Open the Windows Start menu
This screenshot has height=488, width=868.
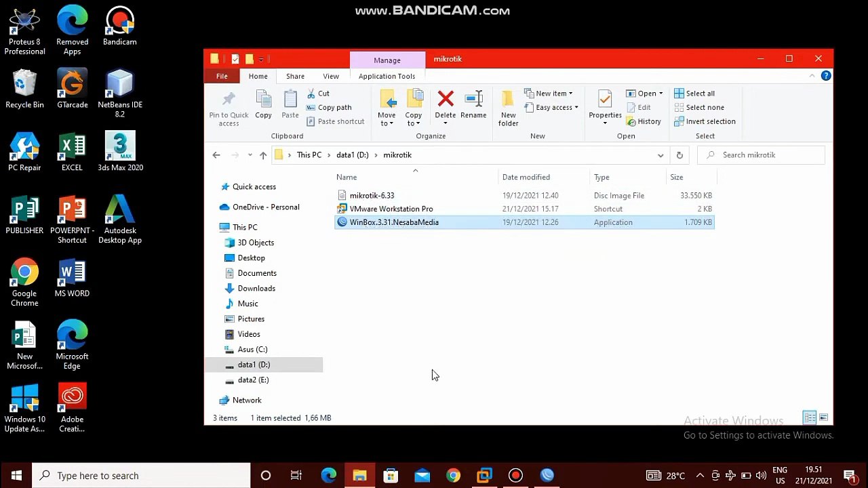[16, 476]
